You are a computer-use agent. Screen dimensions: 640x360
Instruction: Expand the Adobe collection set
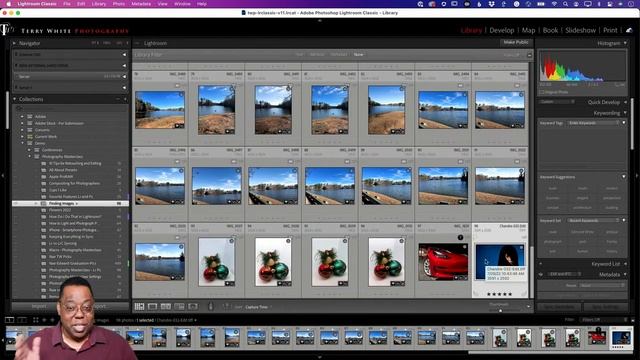point(22,117)
